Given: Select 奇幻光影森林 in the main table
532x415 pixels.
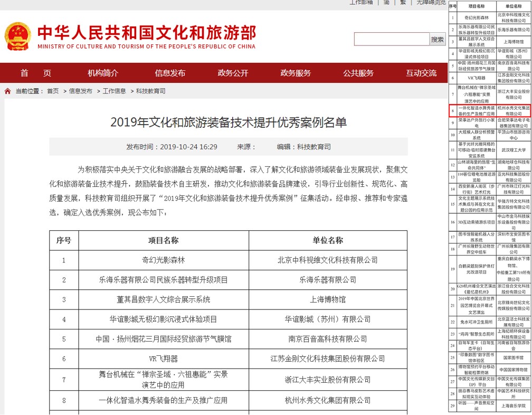Looking at the screenshot, I should [x=163, y=260].
